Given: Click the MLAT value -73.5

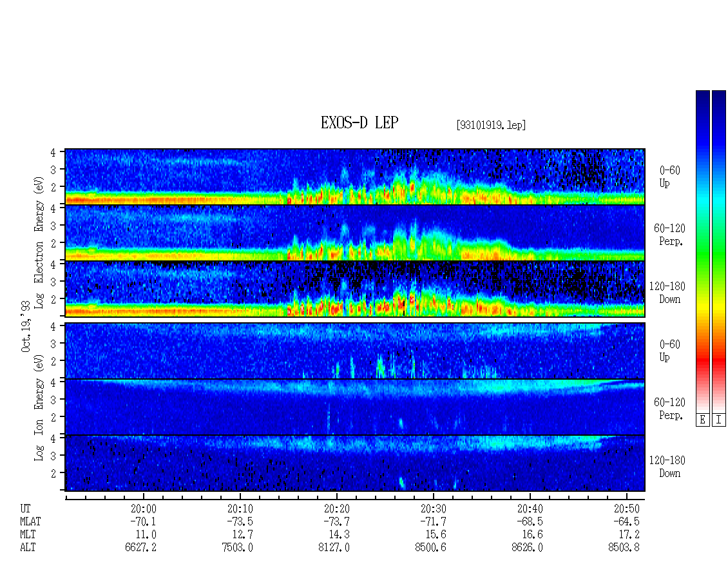Looking at the screenshot, I should click(x=240, y=521).
